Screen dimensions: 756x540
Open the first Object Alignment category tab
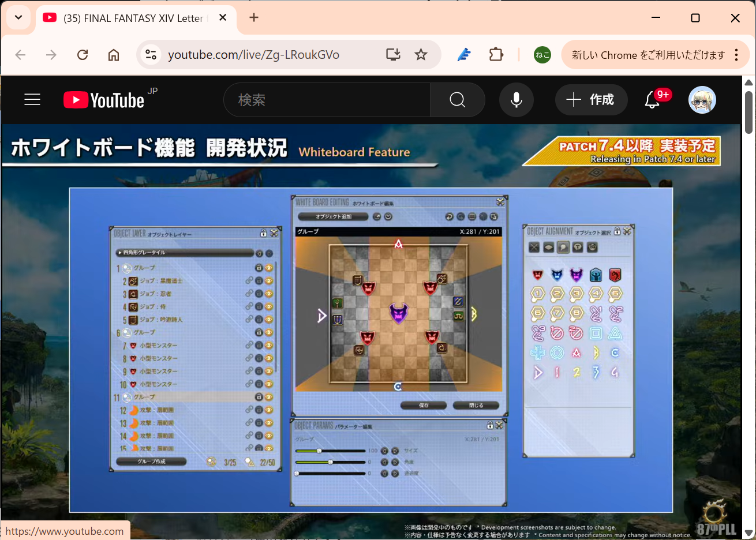point(534,247)
